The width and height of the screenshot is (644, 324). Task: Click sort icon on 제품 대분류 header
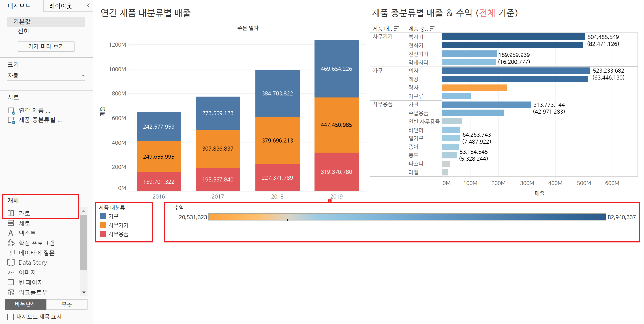coord(396,28)
